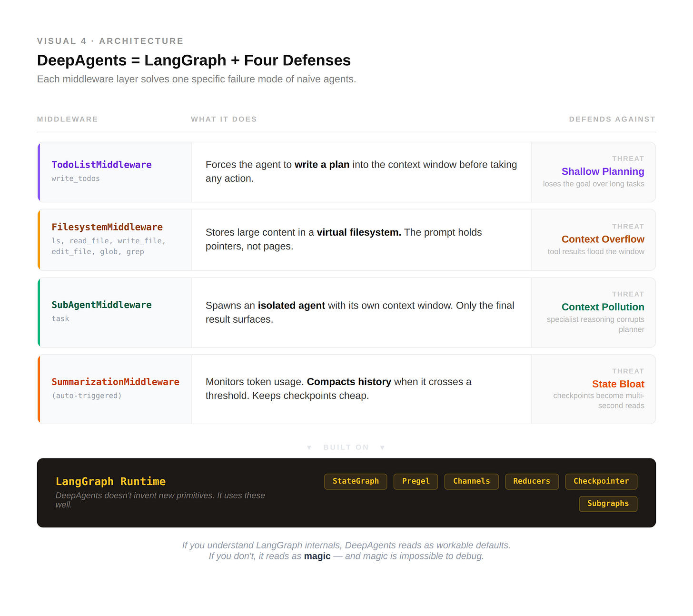The image size is (693, 616).
Task: Click the down triangle left of BUILT ON
Action: [x=309, y=447]
